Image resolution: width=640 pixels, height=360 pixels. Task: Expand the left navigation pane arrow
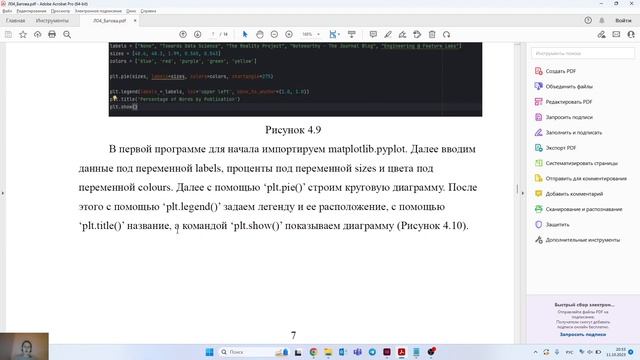click(x=3, y=193)
